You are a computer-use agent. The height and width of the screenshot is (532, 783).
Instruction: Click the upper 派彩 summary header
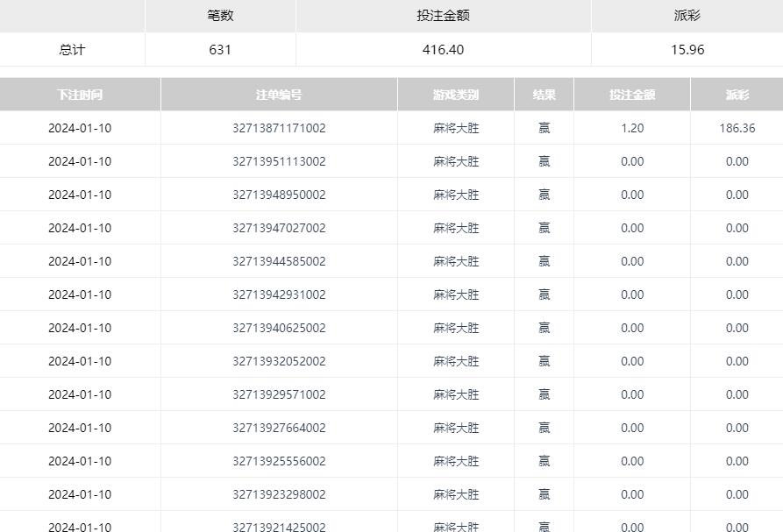pos(687,16)
